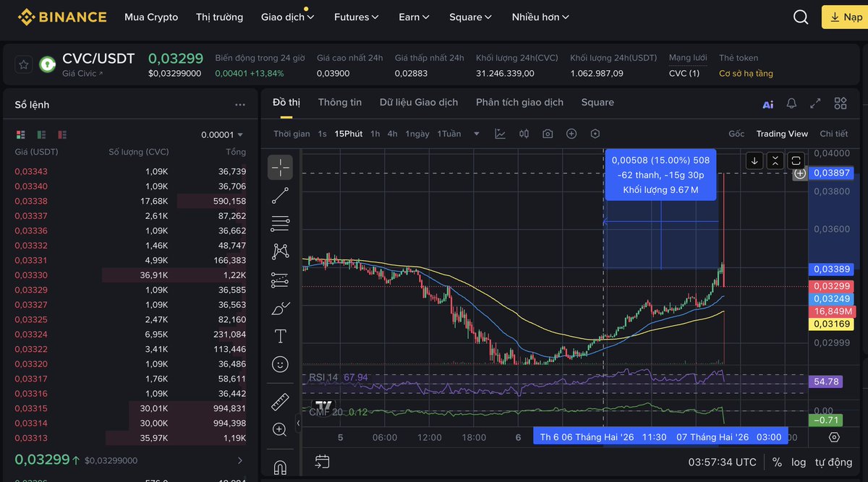This screenshot has width=868, height=482.
Task: Select the 1Tuần timeframe
Action: (x=449, y=134)
